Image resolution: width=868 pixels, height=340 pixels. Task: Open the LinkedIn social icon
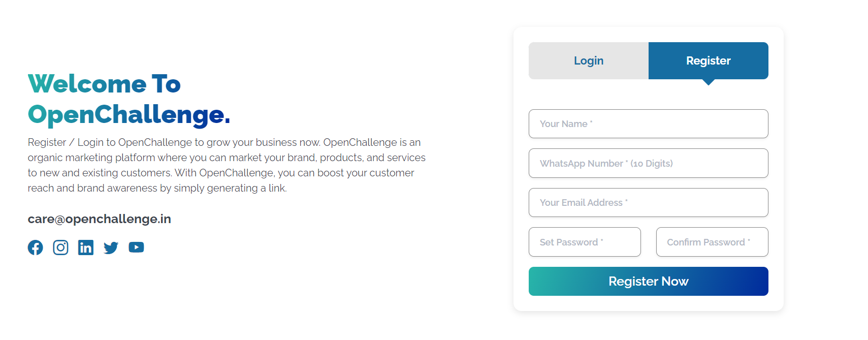pos(86,248)
